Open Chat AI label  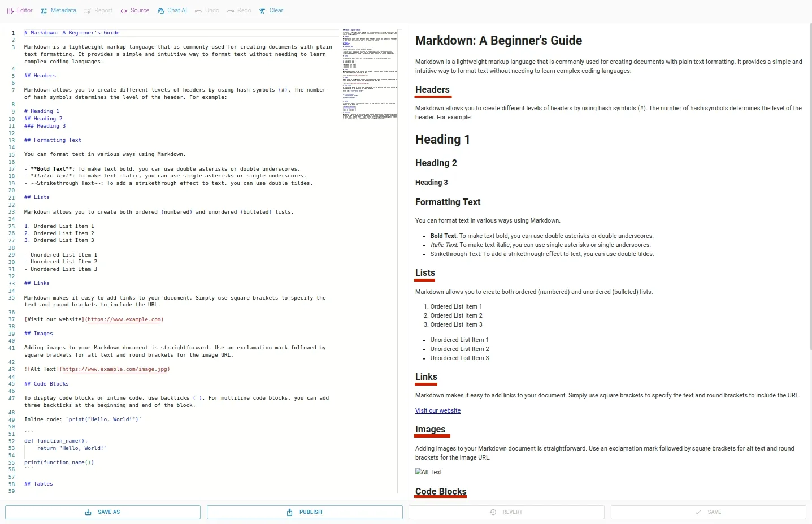[x=177, y=11]
